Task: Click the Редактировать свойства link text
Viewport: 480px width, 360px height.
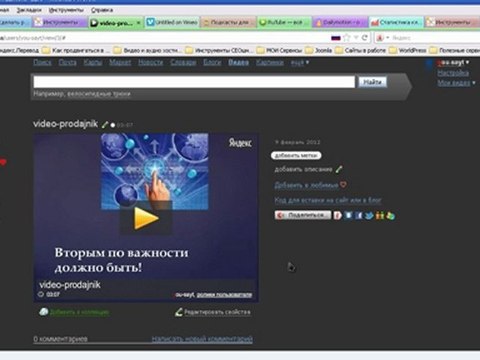Action: (x=217, y=312)
